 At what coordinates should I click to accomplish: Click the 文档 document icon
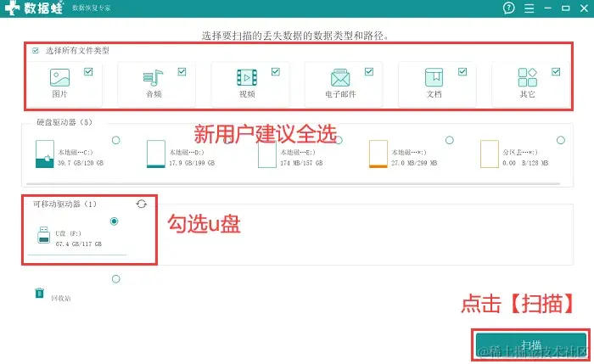tap(434, 77)
